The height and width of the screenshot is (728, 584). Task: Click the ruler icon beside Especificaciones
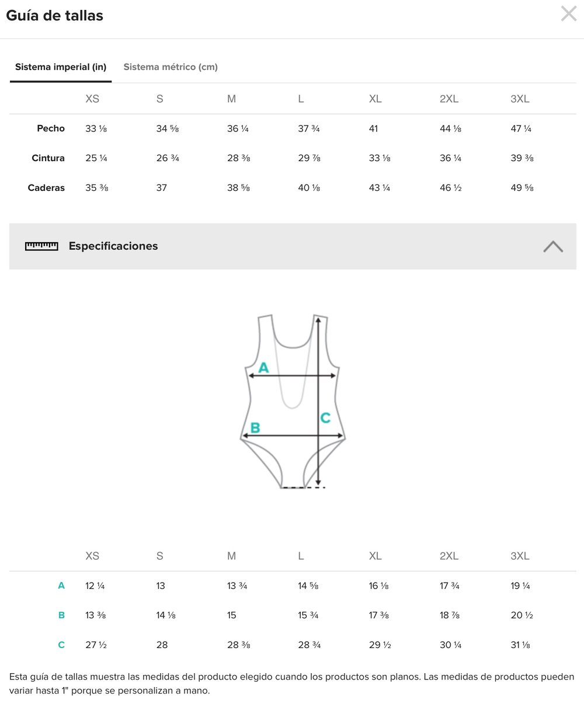coord(41,246)
